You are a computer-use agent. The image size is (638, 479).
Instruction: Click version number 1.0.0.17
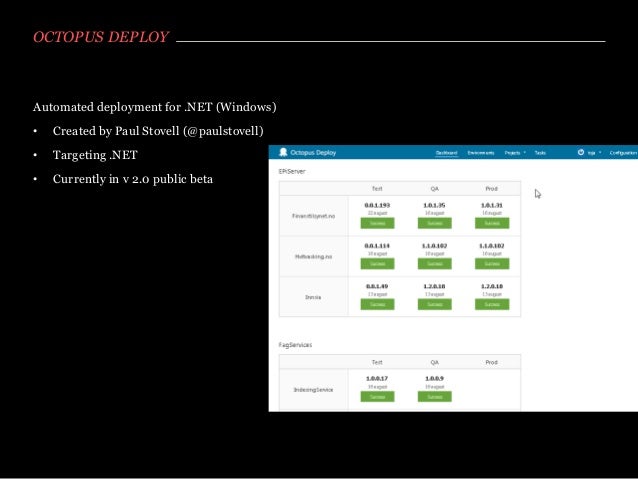click(377, 378)
